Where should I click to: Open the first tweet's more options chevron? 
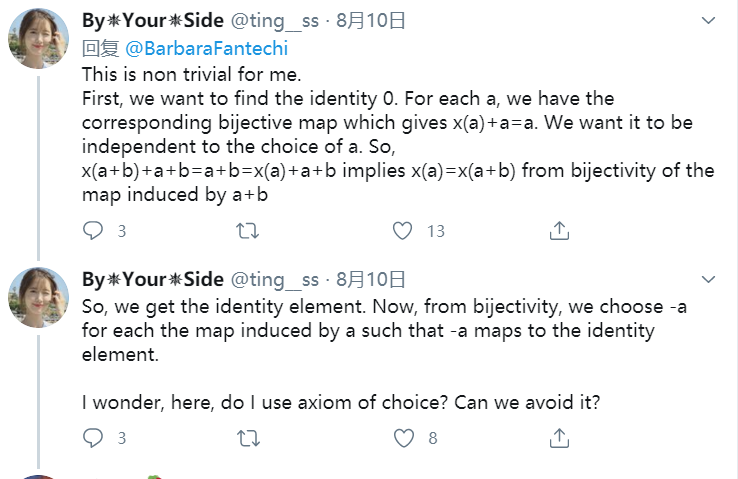click(708, 22)
